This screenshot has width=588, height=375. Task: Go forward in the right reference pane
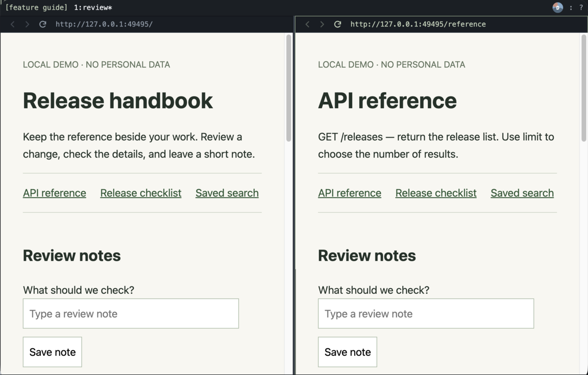click(x=322, y=24)
